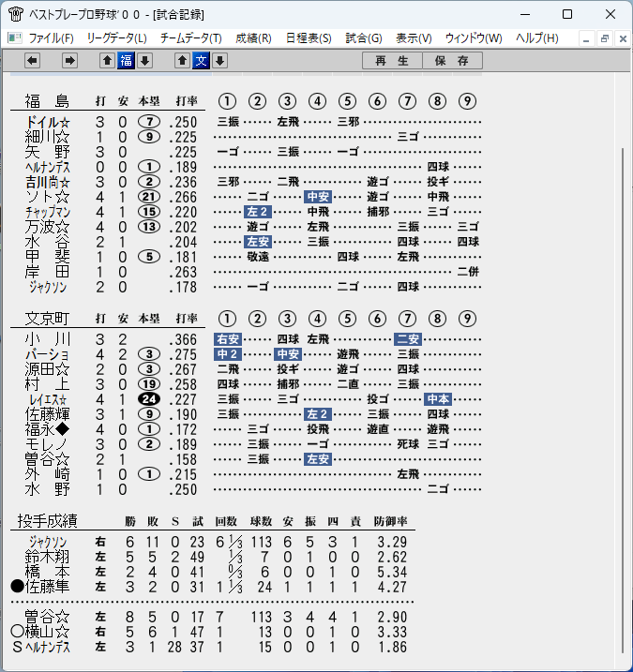Open the リーグデータ(L) menu
This screenshot has height=672, width=633.
[117, 38]
